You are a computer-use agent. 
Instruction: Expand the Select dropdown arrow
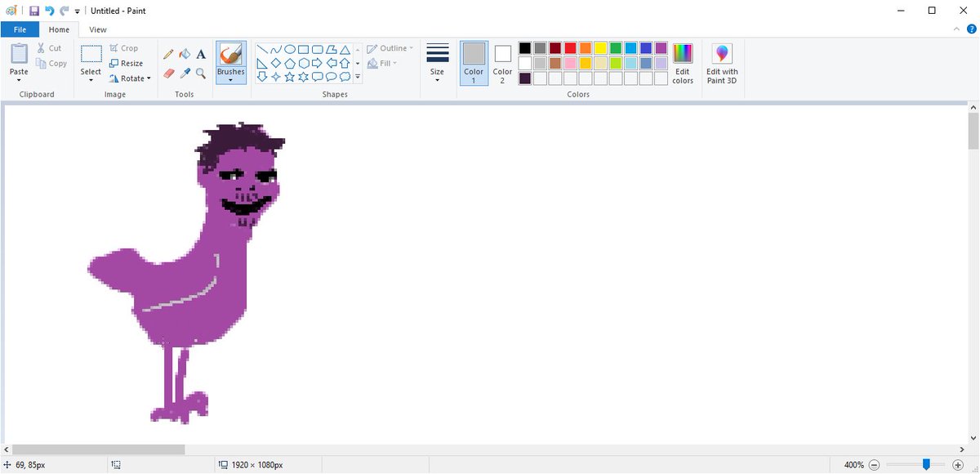(91, 80)
